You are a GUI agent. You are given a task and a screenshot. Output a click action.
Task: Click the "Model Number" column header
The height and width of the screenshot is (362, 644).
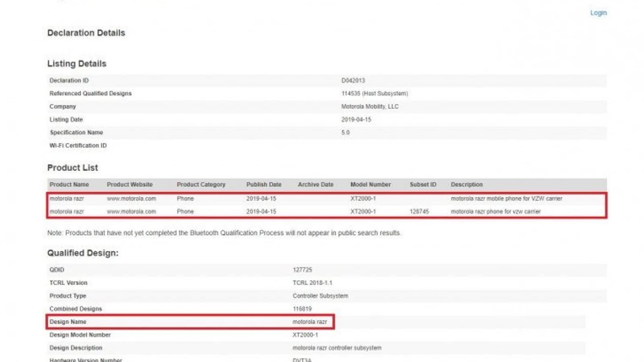coord(371,185)
